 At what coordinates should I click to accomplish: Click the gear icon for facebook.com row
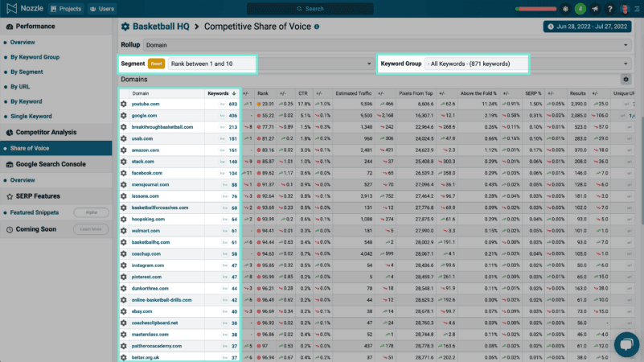click(124, 174)
